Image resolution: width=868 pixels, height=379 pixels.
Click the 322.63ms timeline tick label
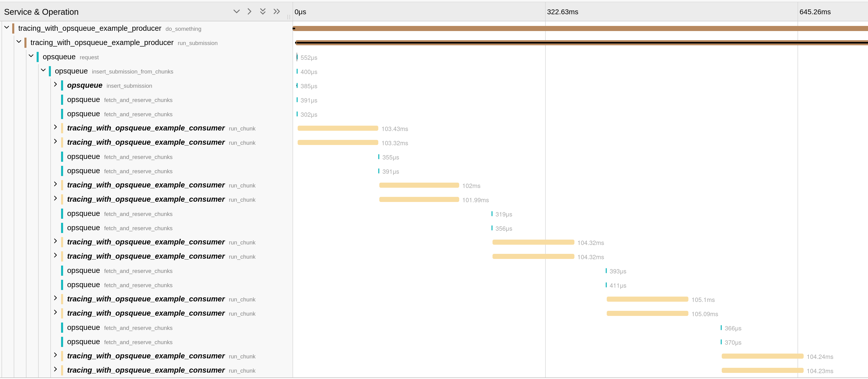coord(562,12)
